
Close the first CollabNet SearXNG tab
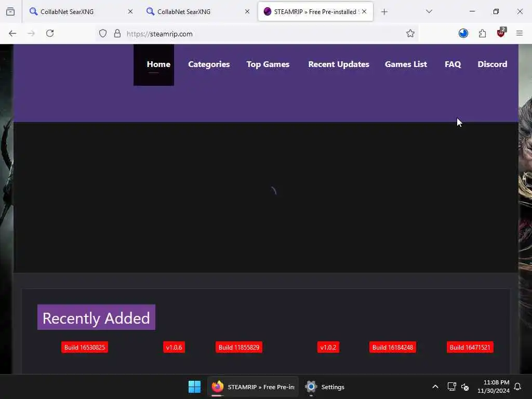click(130, 11)
